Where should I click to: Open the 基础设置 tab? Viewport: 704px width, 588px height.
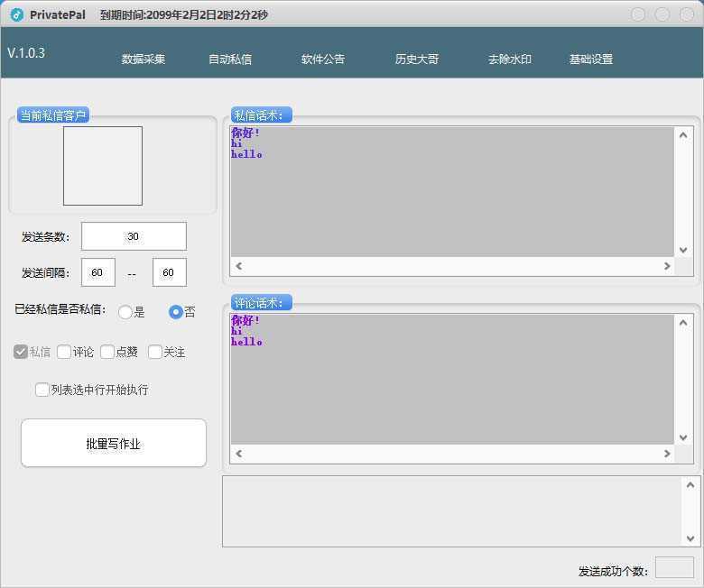click(x=591, y=59)
